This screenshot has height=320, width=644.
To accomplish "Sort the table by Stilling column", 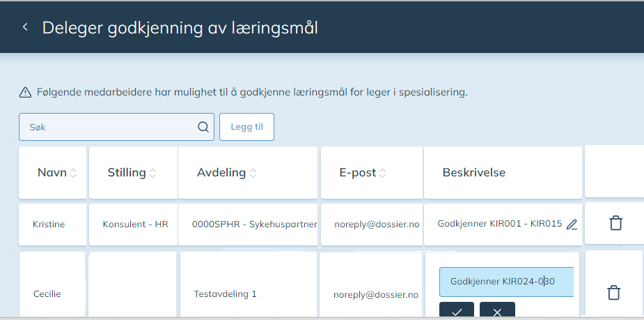I will tap(152, 173).
